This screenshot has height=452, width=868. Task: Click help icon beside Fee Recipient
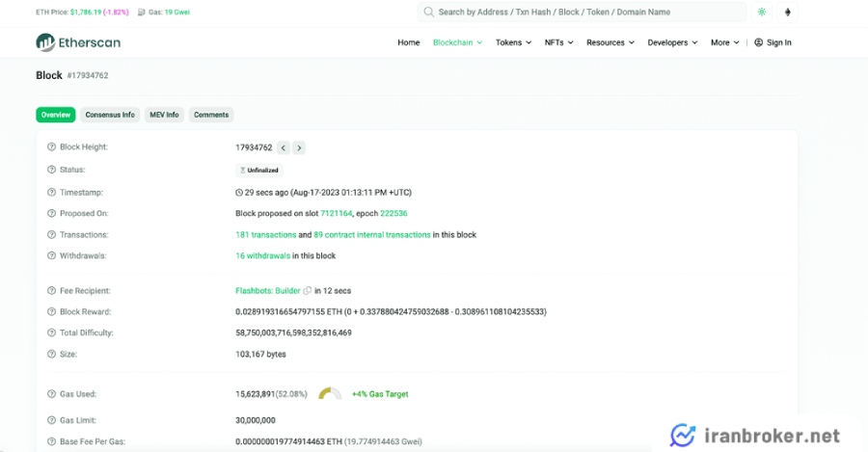(51, 290)
